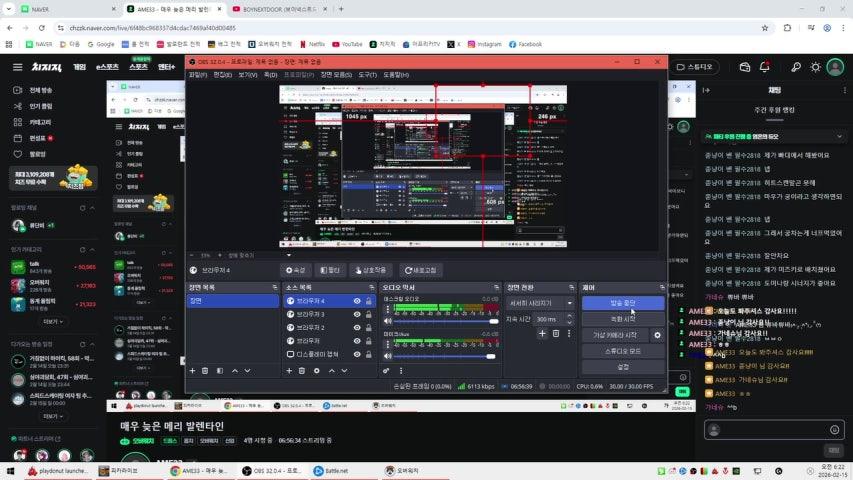Open the Chzzk hamburger menu
853x480 pixels.
pyautogui.click(x=17, y=67)
